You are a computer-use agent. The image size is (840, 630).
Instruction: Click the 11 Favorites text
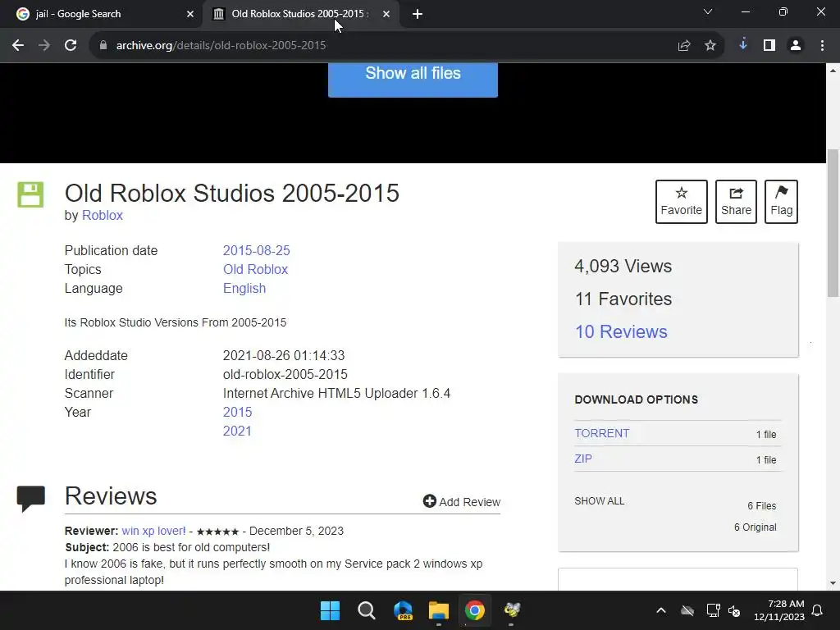623,299
